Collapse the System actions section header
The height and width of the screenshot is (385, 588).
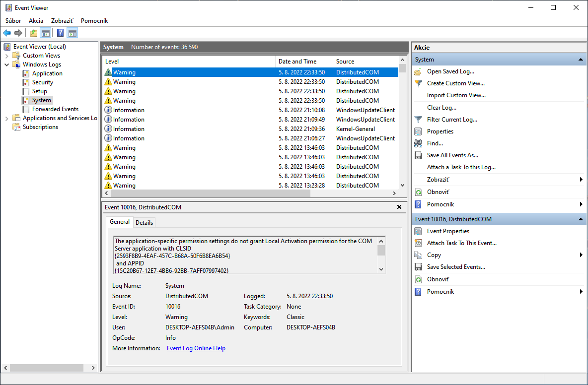click(x=581, y=60)
